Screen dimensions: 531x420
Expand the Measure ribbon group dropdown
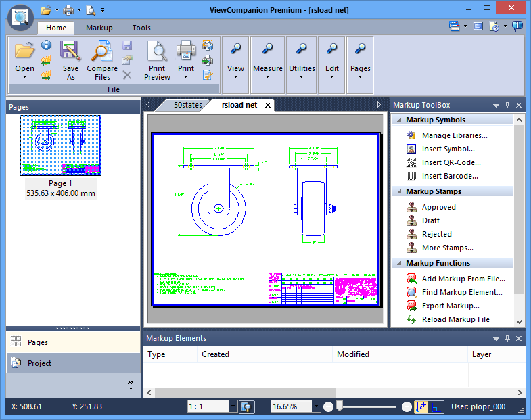268,76
